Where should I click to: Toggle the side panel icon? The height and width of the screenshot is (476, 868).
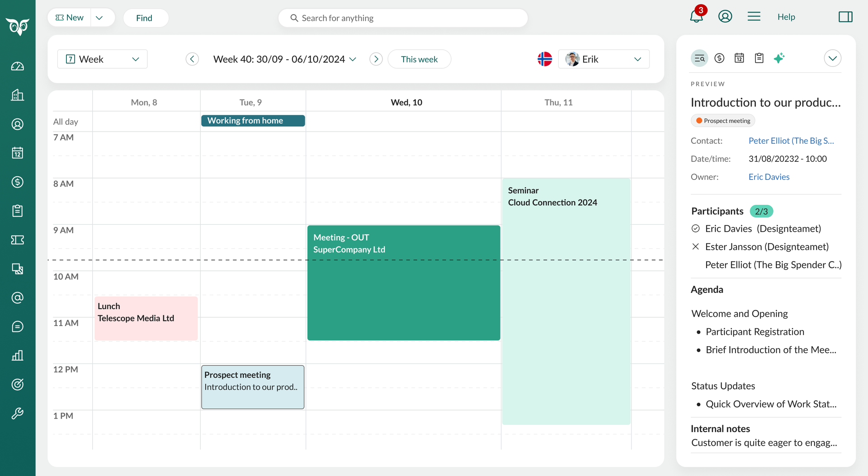point(845,17)
